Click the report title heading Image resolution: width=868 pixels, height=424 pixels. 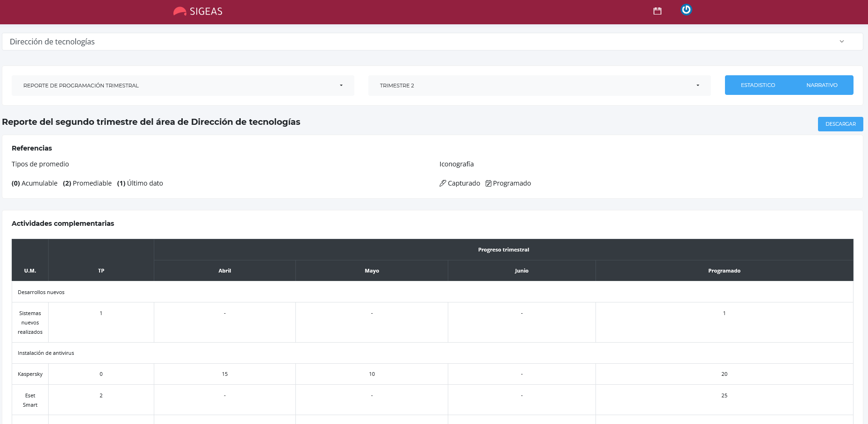click(x=151, y=122)
